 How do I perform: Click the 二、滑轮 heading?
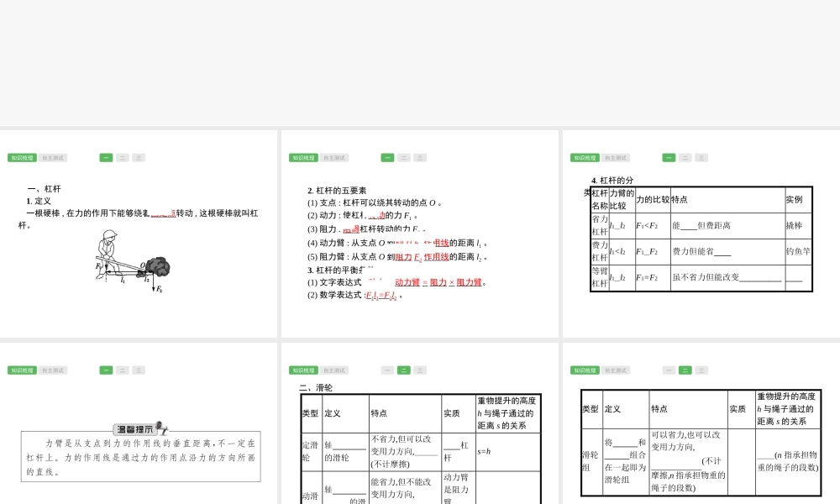(316, 388)
